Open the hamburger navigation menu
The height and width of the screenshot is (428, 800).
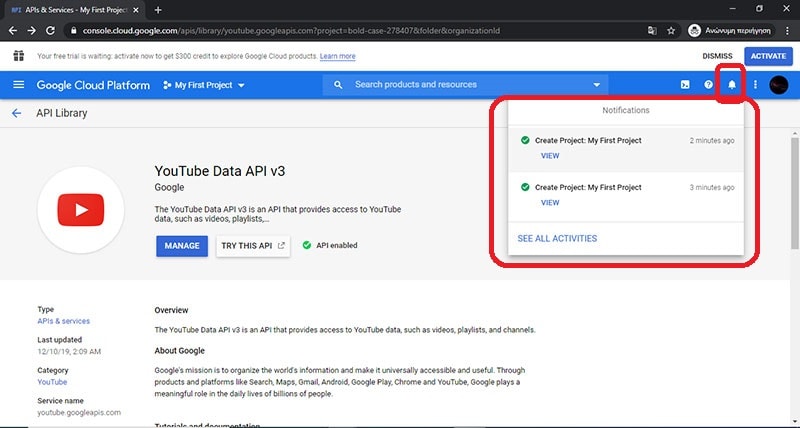pyautogui.click(x=18, y=85)
